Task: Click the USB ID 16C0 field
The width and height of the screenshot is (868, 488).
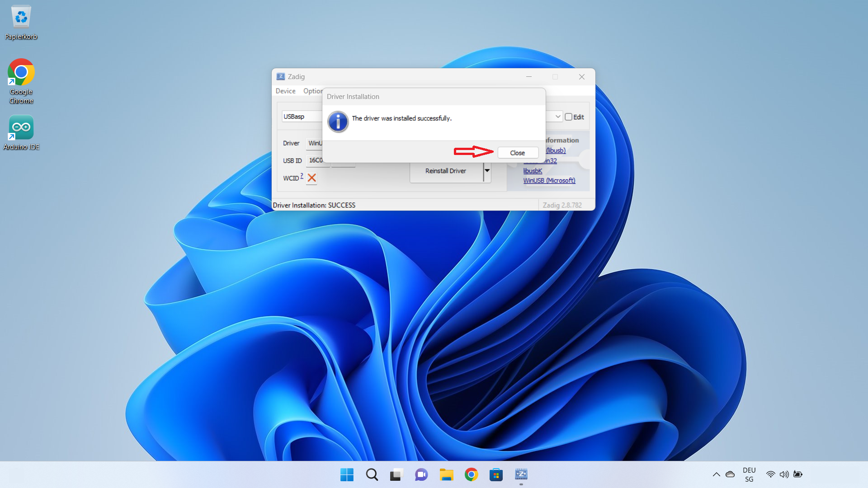Action: click(x=316, y=160)
